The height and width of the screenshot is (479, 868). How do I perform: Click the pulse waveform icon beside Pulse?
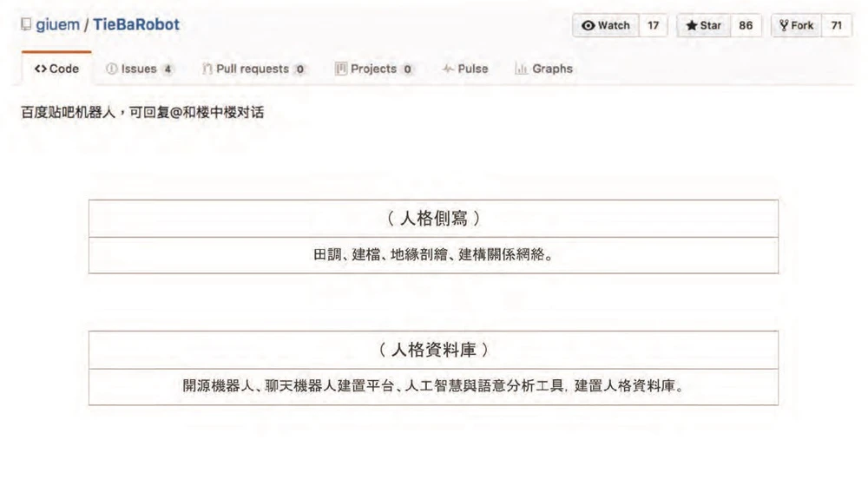coord(448,69)
